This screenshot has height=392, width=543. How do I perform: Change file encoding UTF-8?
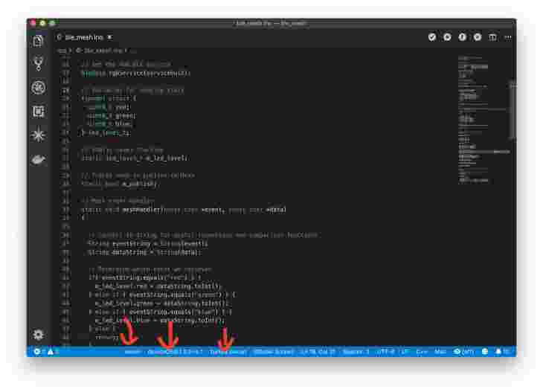point(385,352)
